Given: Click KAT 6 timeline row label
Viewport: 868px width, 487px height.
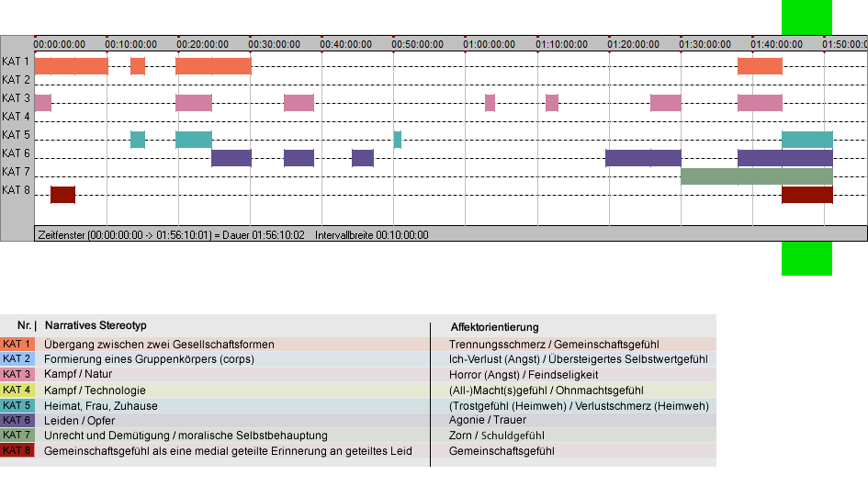Looking at the screenshot, I should (x=16, y=153).
